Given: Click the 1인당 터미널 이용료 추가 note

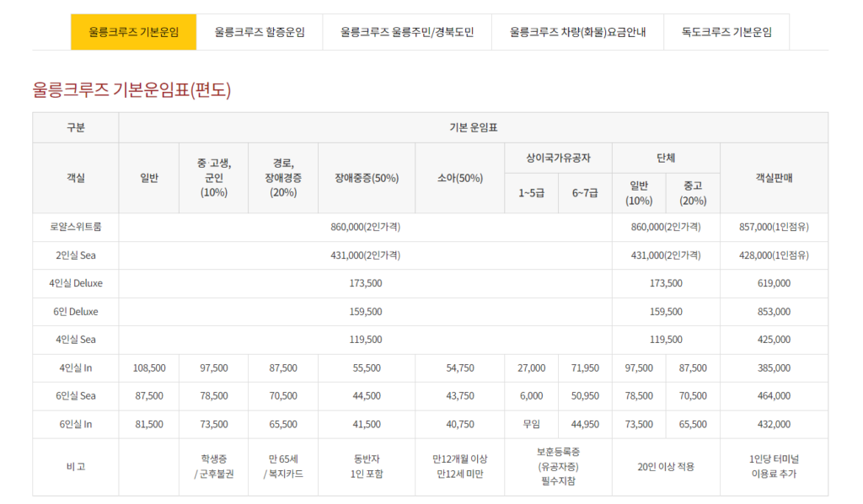Looking at the screenshot, I should pos(774,467).
